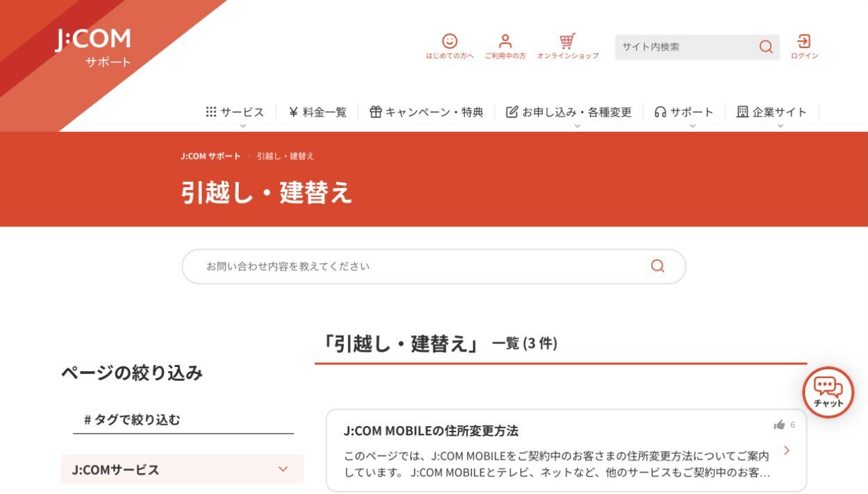Focus the サイト内検索 search field
Viewport: 868px width, 494px height.
[x=697, y=47]
